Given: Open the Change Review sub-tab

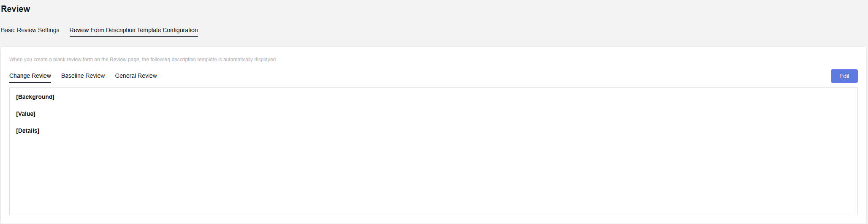Looking at the screenshot, I should pyautogui.click(x=30, y=76).
